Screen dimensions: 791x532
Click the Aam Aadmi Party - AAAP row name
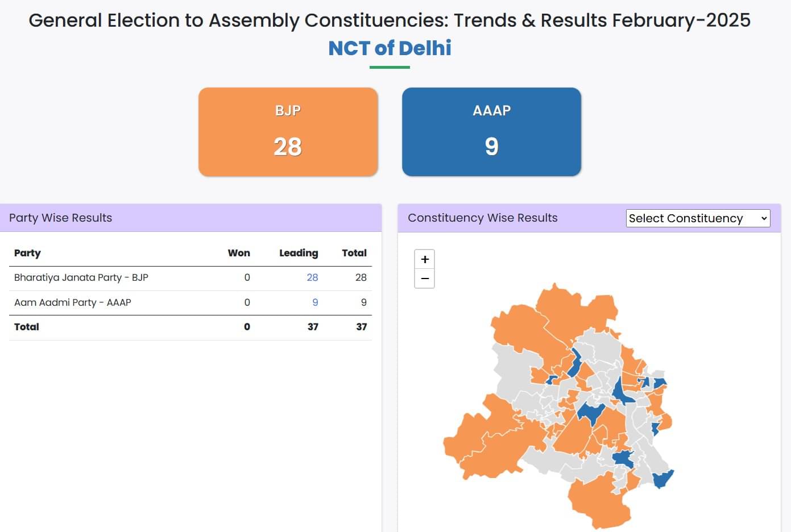coord(72,302)
